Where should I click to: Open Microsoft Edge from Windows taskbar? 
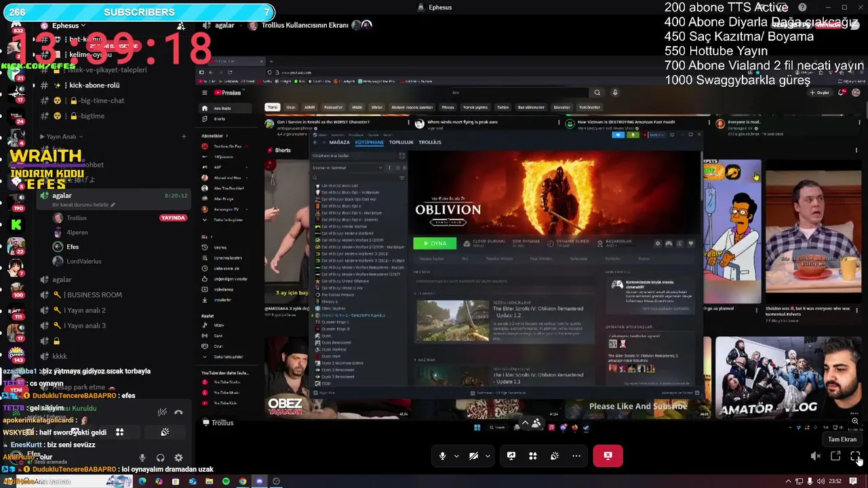[x=142, y=481]
